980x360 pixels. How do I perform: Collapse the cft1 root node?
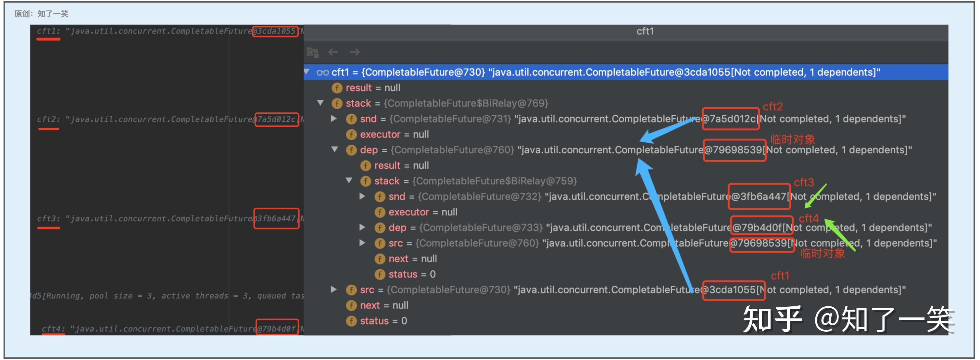[x=307, y=72]
